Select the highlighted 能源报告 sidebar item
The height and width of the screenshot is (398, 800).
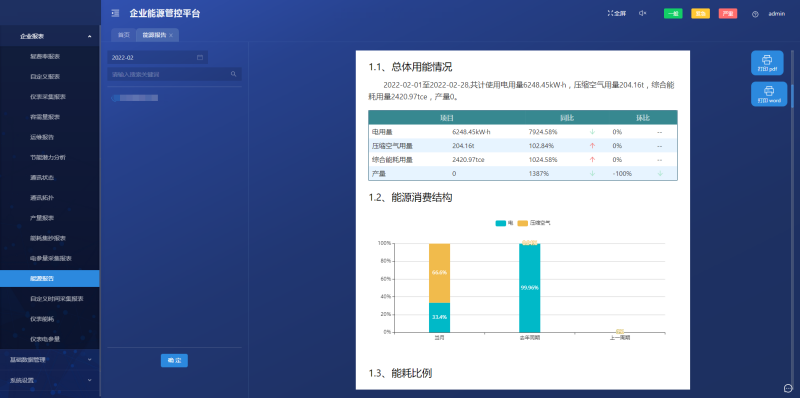pos(50,279)
